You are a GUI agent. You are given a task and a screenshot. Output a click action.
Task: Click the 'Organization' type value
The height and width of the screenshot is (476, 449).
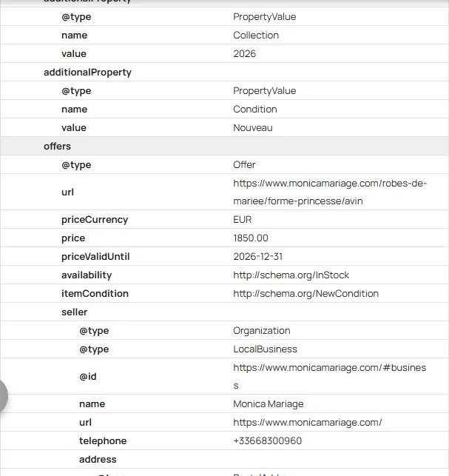pyautogui.click(x=262, y=331)
